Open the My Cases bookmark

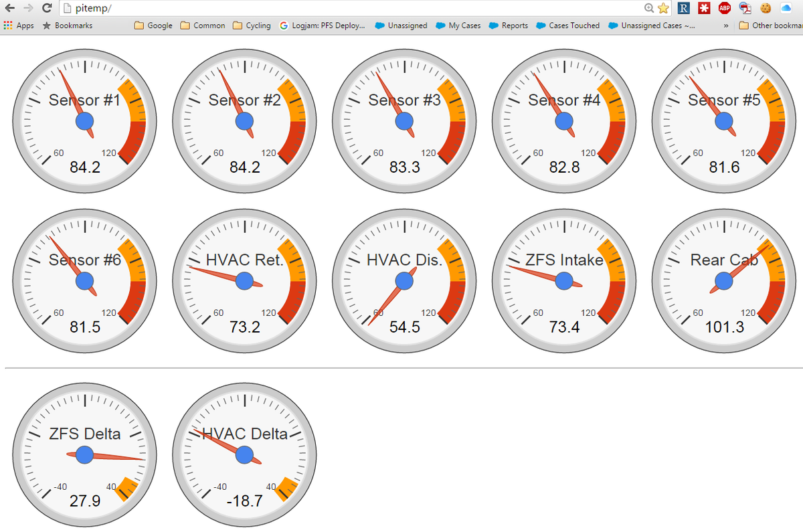(x=458, y=25)
